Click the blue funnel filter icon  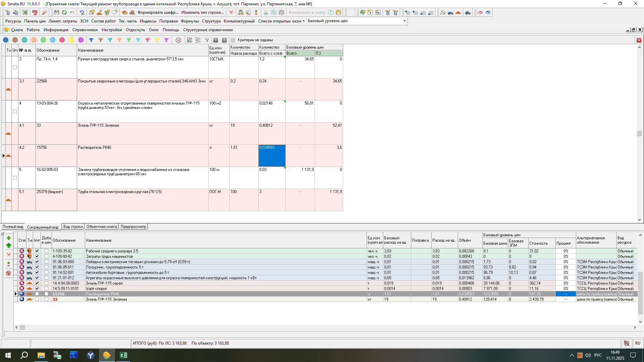(x=91, y=40)
